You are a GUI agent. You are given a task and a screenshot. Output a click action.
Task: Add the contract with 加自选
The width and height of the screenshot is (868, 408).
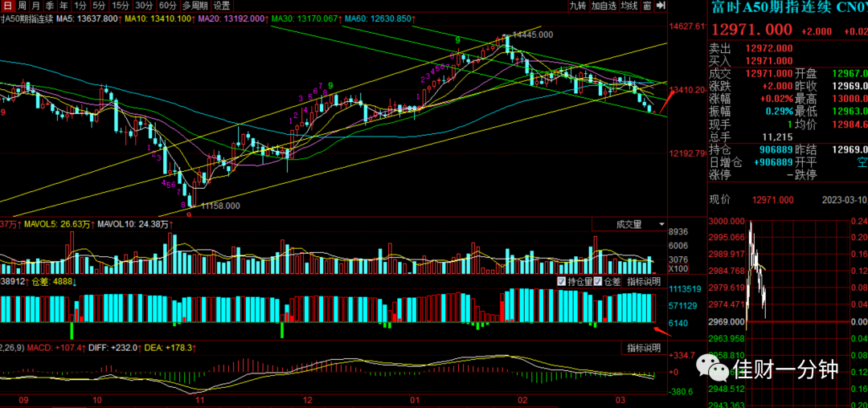603,6
